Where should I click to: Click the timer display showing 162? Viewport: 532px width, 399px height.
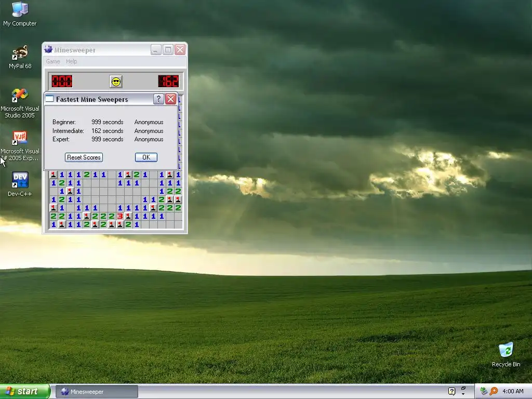point(168,82)
